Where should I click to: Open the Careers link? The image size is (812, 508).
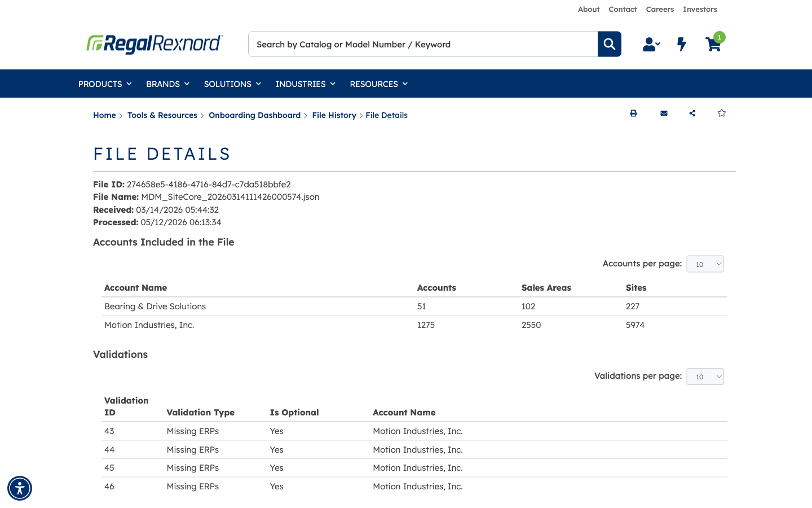(660, 10)
